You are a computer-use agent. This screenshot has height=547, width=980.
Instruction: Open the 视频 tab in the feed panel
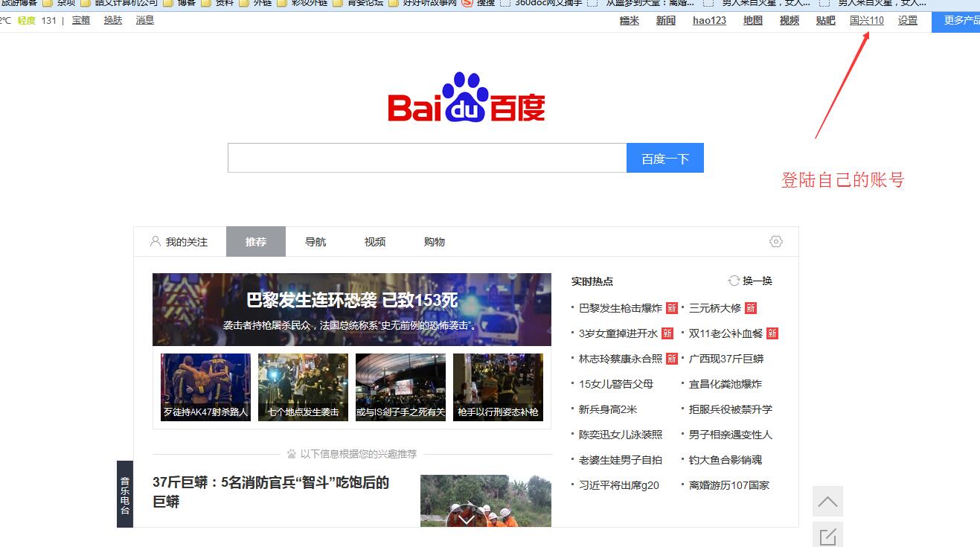click(375, 242)
